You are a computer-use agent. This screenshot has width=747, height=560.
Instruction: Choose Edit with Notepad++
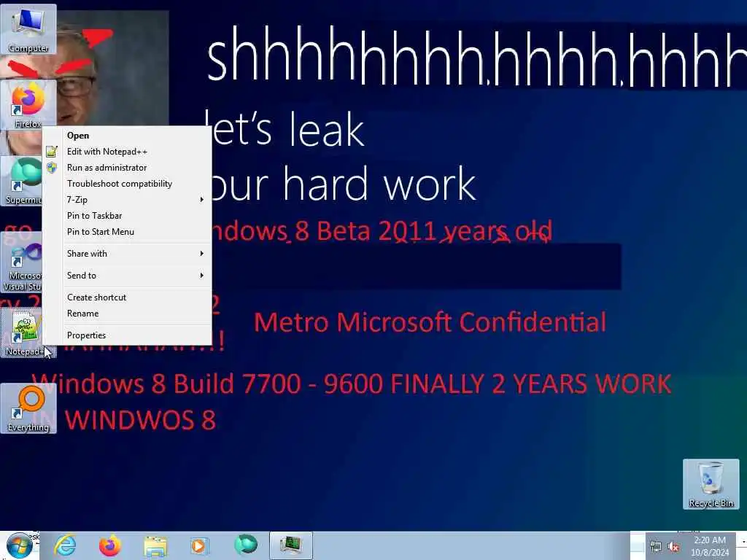pyautogui.click(x=128, y=152)
